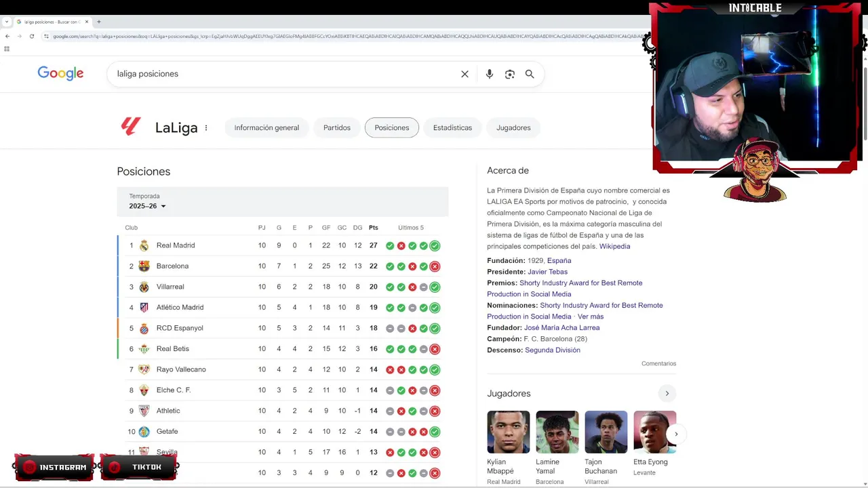Click the Barcelona crest
Image resolution: width=868 pixels, height=488 pixels.
(144, 266)
